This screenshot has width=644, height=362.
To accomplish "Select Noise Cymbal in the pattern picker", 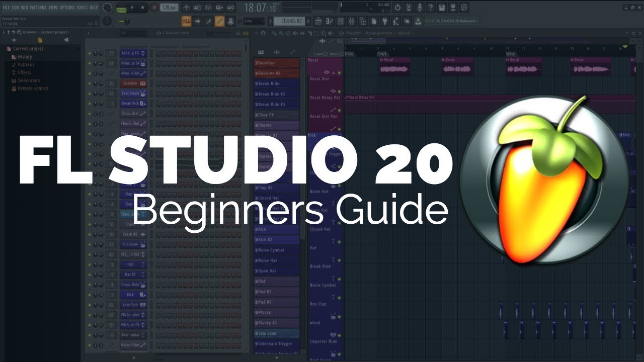I will 277,250.
